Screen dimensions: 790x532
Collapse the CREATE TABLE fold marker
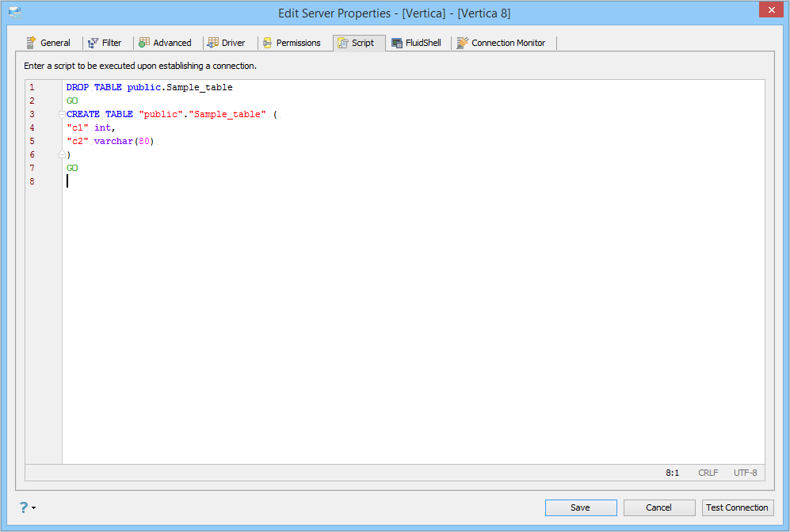pos(62,114)
